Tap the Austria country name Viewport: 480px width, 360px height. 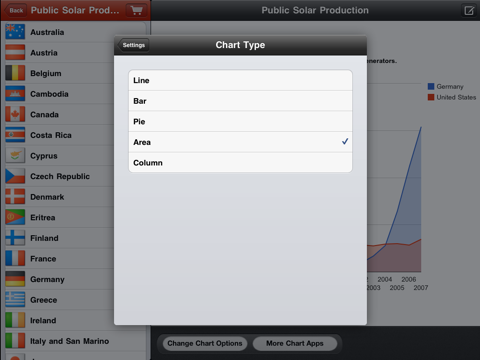click(44, 53)
